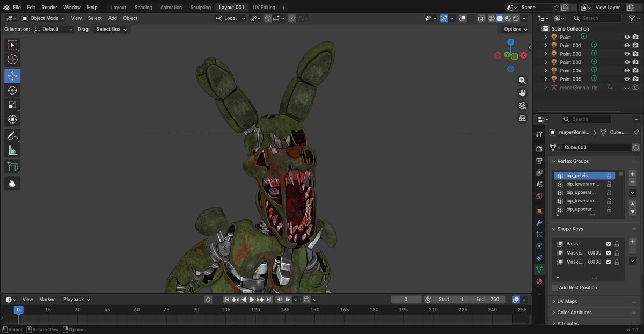This screenshot has width=644, height=334.
Task: Play the animation forward
Action: pos(252,300)
